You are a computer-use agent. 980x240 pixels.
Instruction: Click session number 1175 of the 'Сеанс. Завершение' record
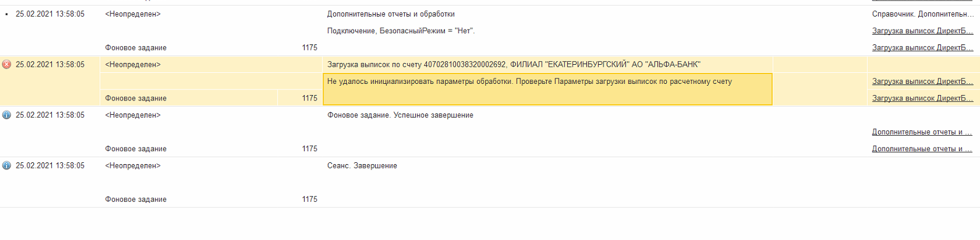(310, 199)
